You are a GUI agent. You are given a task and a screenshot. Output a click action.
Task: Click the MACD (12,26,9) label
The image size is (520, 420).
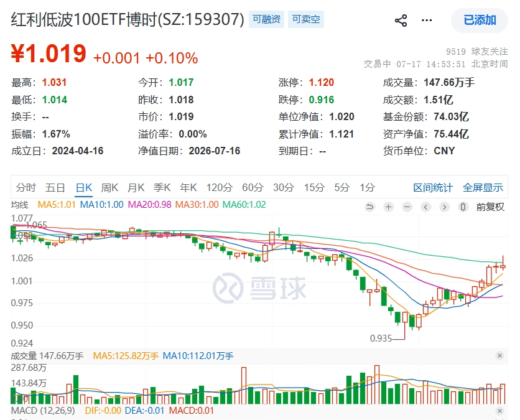(43, 411)
